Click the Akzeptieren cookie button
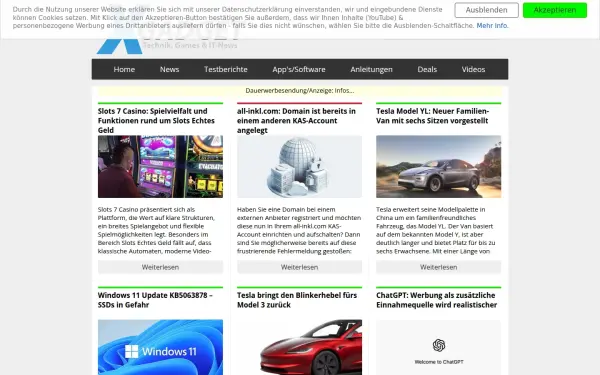Viewport: 600px width, 375px height. tap(554, 10)
